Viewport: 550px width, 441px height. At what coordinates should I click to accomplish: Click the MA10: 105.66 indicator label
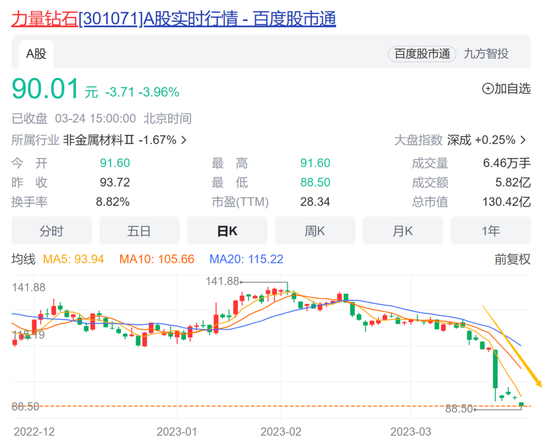[x=157, y=259]
